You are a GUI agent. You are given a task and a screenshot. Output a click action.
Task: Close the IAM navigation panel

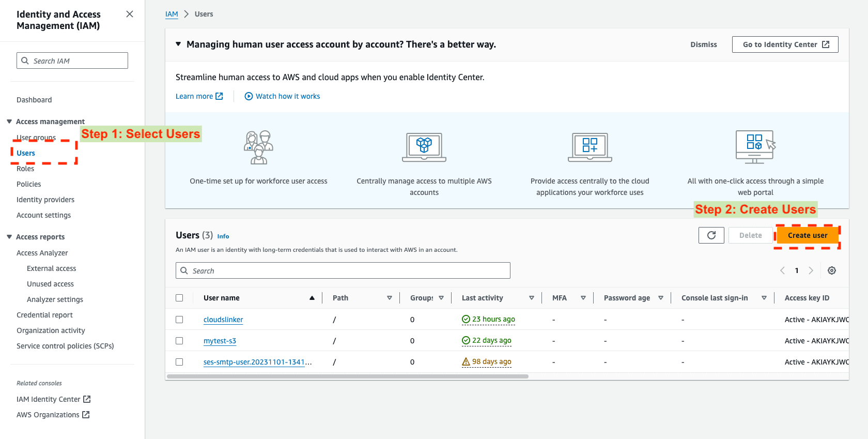click(130, 14)
